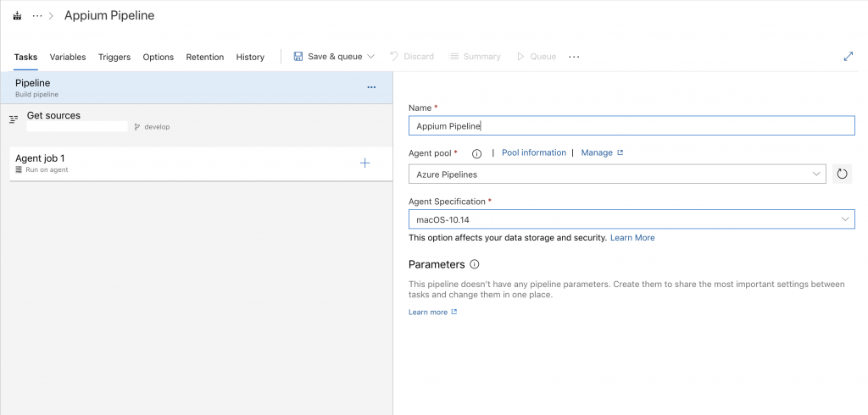Open the breadcrumb ellipsis menu
Viewport: 868px width, 415px height.
click(37, 16)
